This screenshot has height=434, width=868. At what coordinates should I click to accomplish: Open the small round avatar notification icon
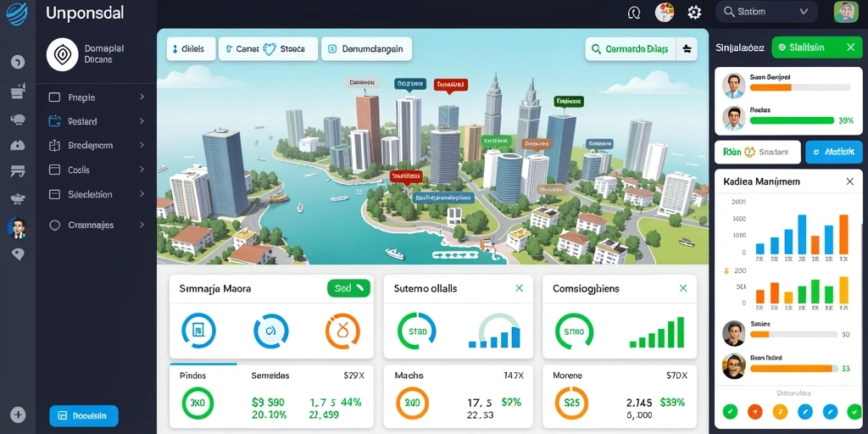[665, 12]
